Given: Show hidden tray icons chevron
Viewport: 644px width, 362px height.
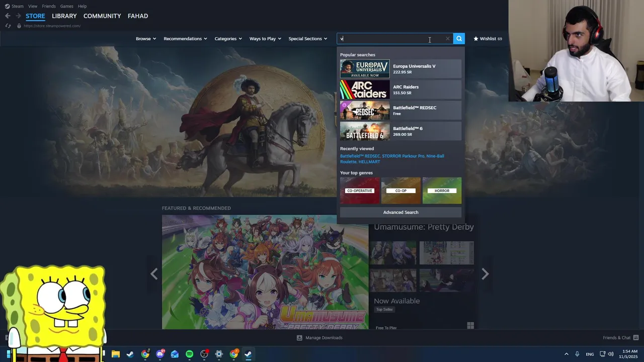Looking at the screenshot, I should [566, 354].
